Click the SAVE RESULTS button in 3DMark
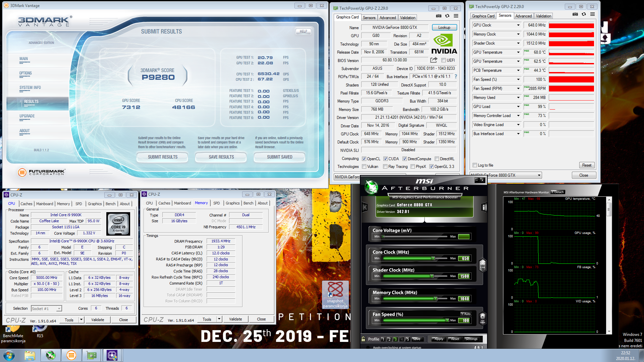Screen dimensions: 644x362 click(x=221, y=157)
